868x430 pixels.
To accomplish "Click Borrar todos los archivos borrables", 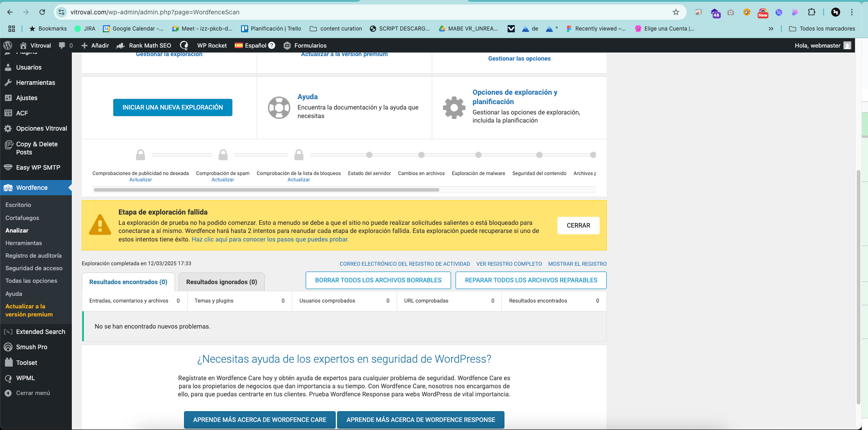I will [x=378, y=280].
